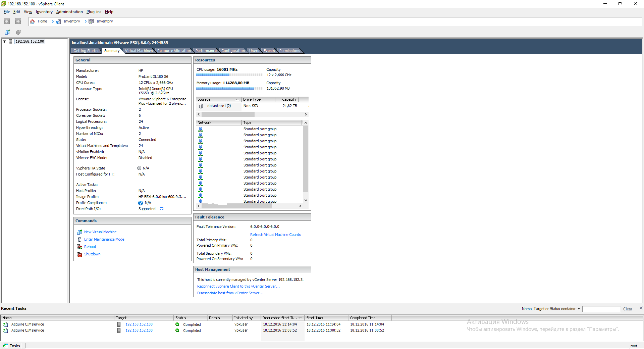Focus the Recent Tasks filter text field
The image size is (644, 349).
tap(601, 309)
